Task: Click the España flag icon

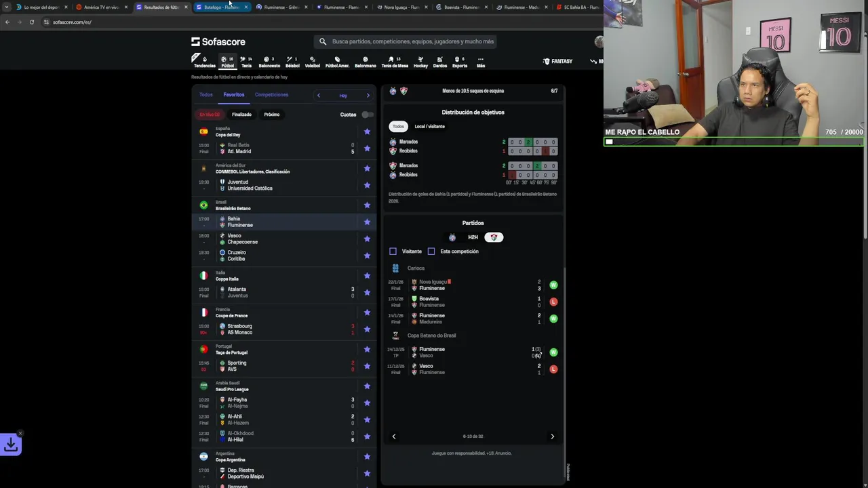Action: pos(203,131)
